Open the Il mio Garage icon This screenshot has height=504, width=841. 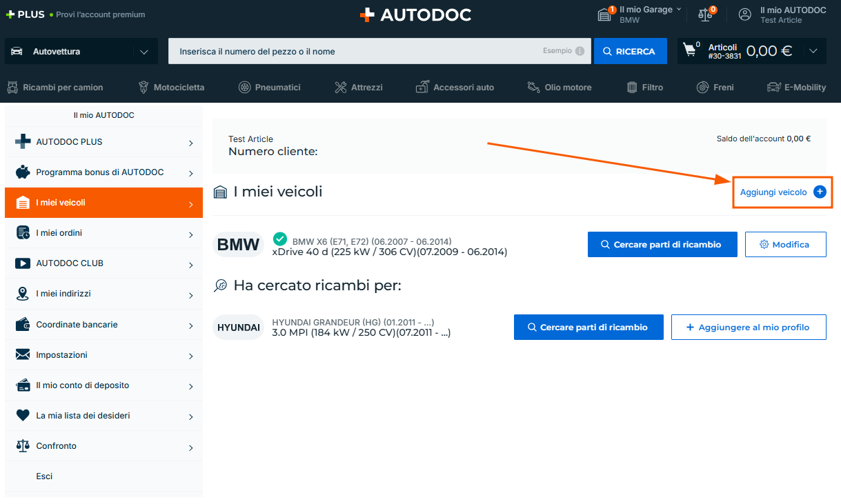pyautogui.click(x=605, y=14)
